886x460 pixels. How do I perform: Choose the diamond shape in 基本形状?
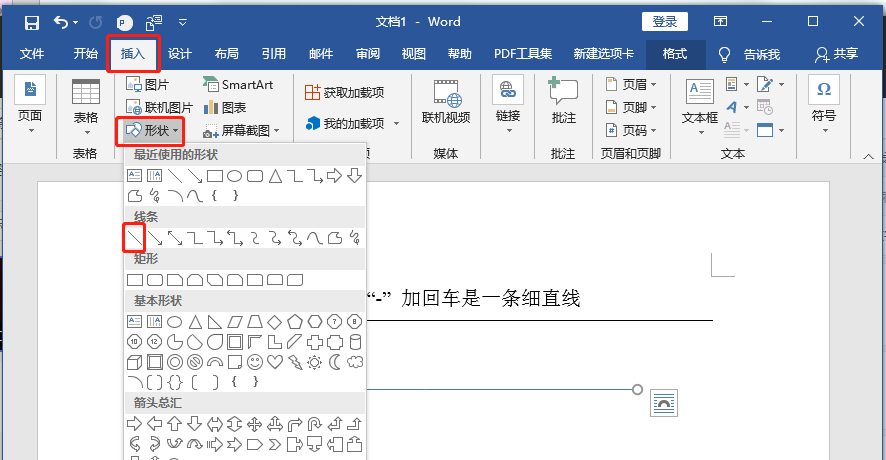(x=275, y=322)
